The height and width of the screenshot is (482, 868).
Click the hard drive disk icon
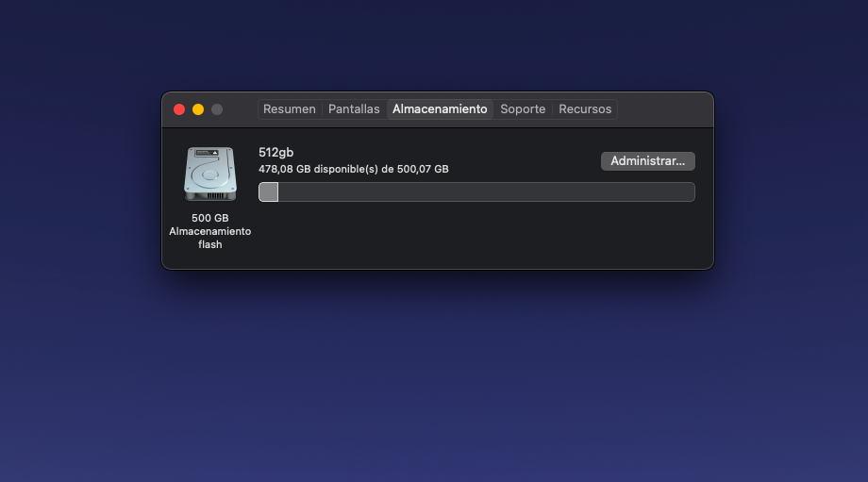209,174
